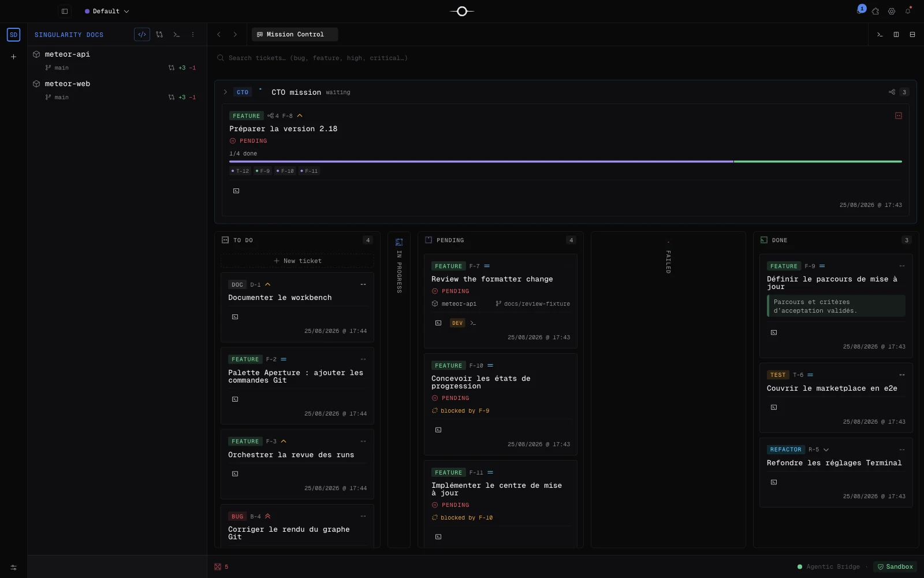The width and height of the screenshot is (924, 578).
Task: Switch to the code view in Singularity Docs
Action: point(142,35)
